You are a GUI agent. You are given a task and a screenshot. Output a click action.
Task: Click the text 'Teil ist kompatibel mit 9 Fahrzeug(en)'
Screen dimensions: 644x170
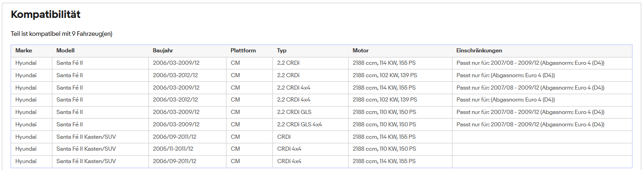pyautogui.click(x=62, y=34)
